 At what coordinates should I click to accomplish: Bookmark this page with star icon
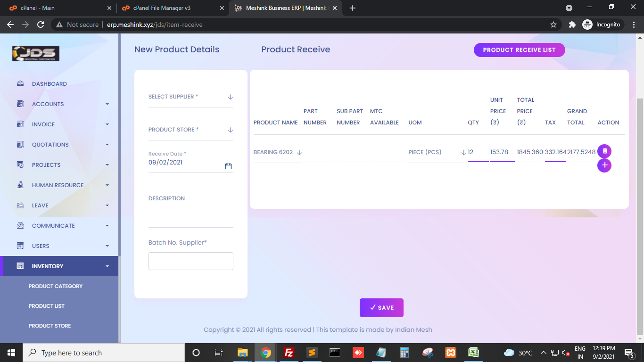553,25
